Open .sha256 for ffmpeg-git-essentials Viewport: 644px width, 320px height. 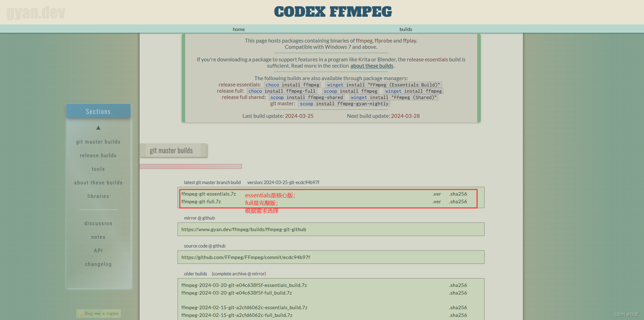point(458,194)
